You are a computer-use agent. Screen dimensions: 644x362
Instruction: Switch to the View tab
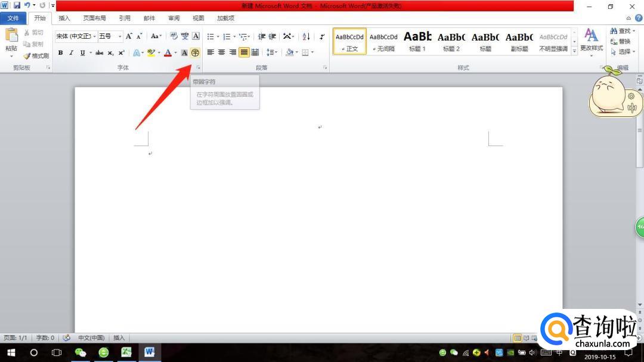click(199, 18)
